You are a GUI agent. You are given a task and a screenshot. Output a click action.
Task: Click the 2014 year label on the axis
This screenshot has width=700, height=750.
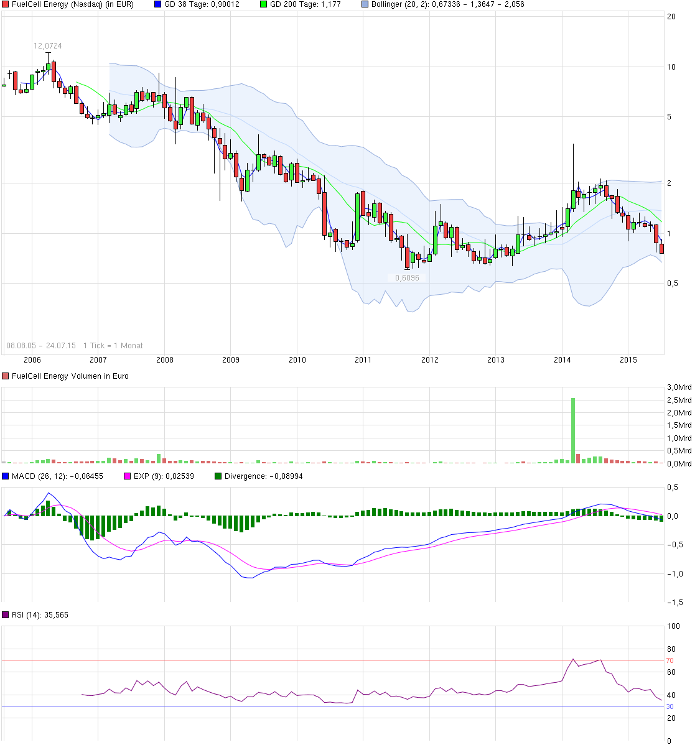tap(562, 360)
